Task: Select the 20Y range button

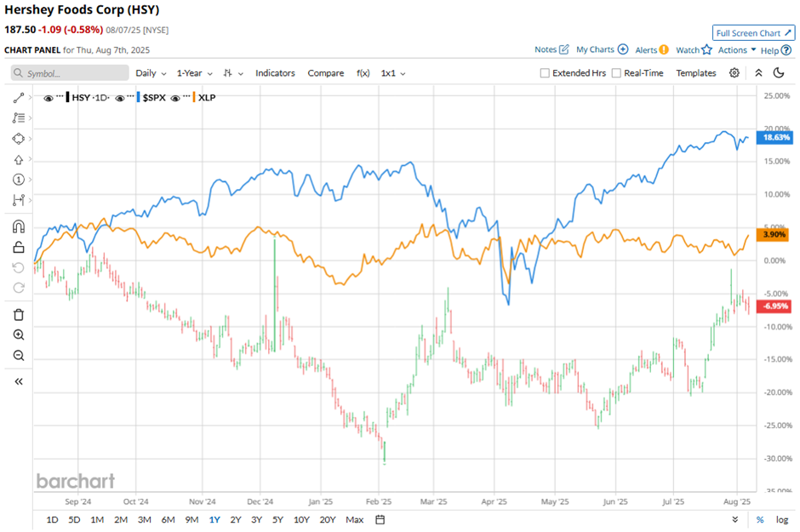Action: 328,520
